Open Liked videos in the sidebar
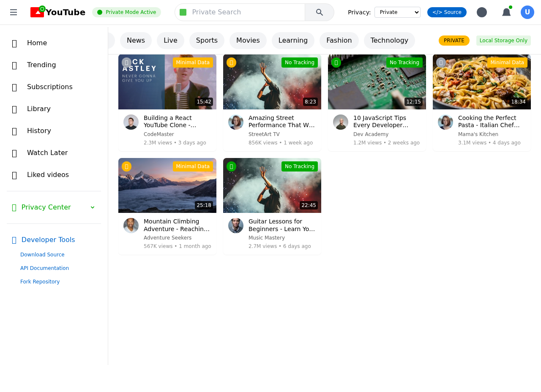Image resolution: width=541 pixels, height=392 pixels. click(x=47, y=175)
